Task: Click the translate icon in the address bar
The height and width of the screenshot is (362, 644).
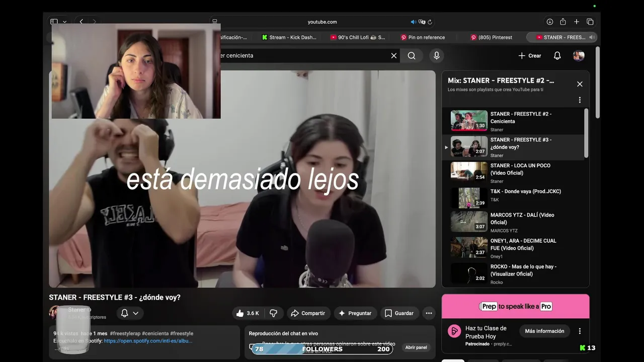Action: [422, 22]
